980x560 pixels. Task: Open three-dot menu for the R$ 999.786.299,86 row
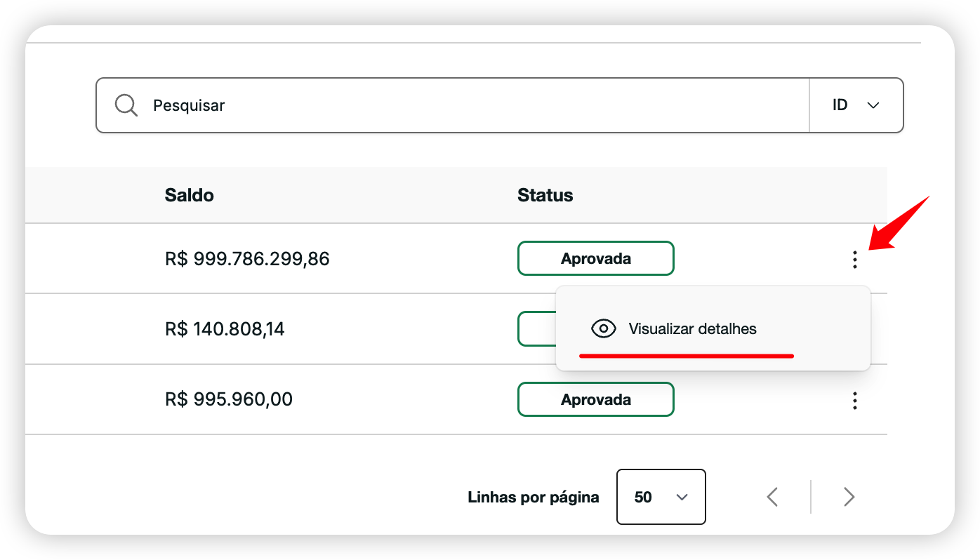854,260
